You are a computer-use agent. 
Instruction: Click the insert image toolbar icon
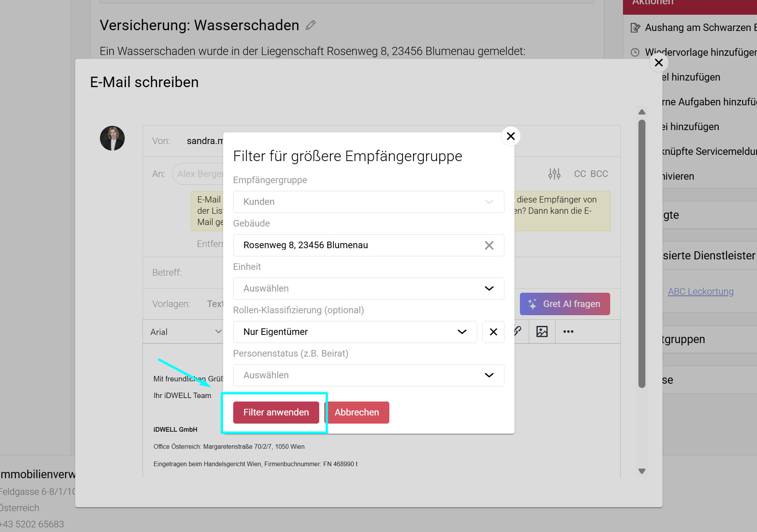pos(542,331)
